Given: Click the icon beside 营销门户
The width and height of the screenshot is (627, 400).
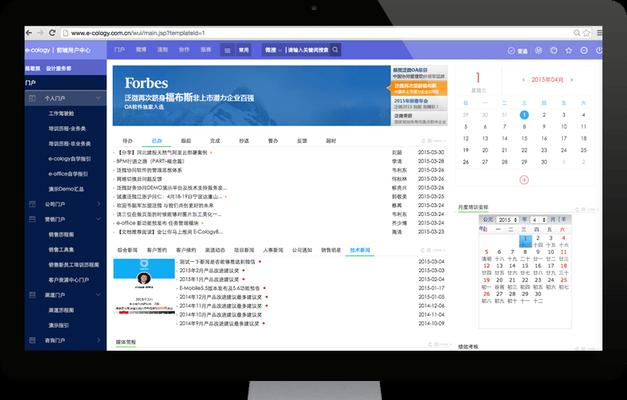Looking at the screenshot, I should click(x=32, y=219).
